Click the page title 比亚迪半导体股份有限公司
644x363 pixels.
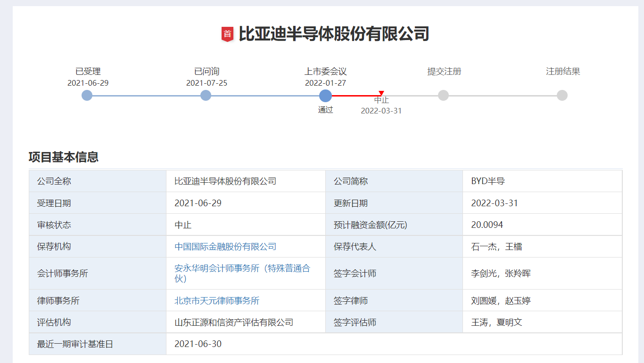tap(334, 34)
